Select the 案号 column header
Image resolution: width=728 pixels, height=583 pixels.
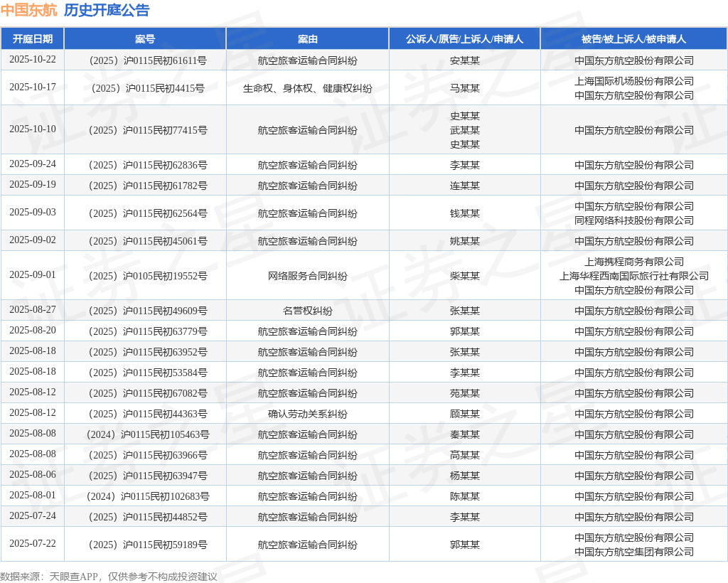(145, 39)
